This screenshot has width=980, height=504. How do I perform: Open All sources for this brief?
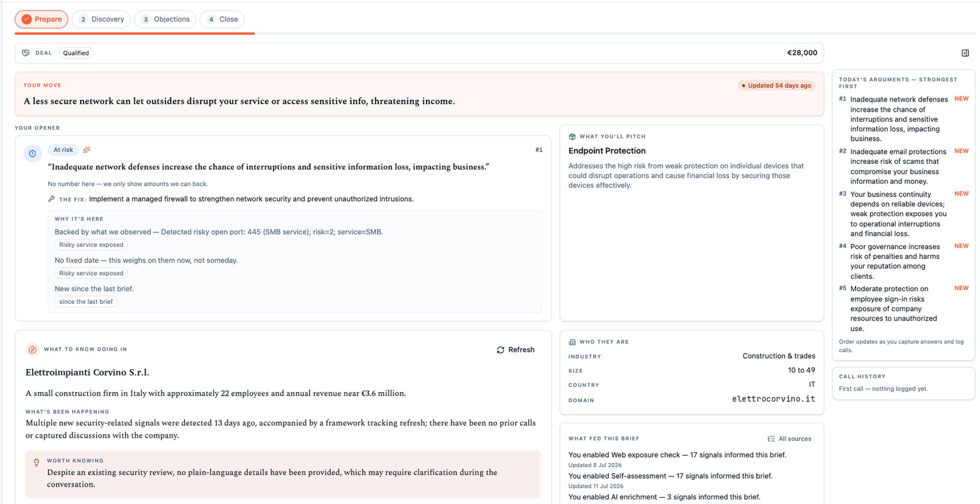pyautogui.click(x=789, y=439)
